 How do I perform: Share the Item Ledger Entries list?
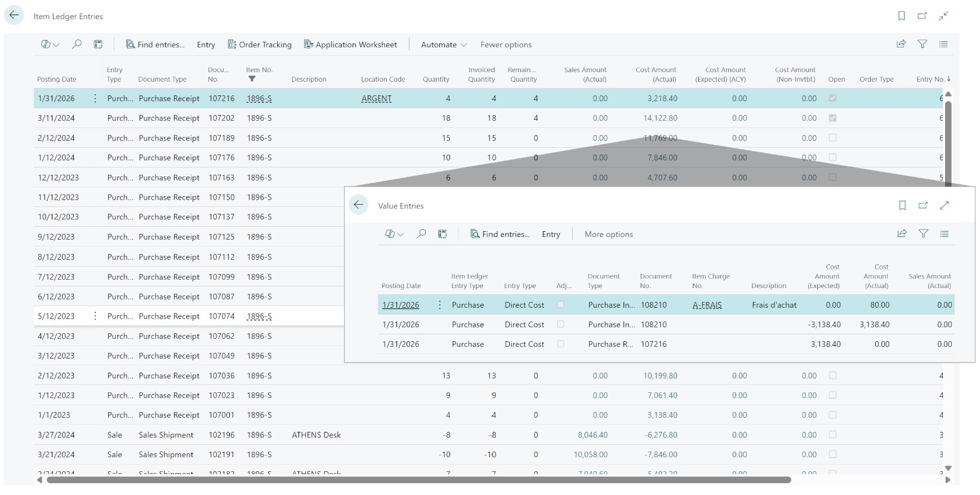(x=901, y=44)
